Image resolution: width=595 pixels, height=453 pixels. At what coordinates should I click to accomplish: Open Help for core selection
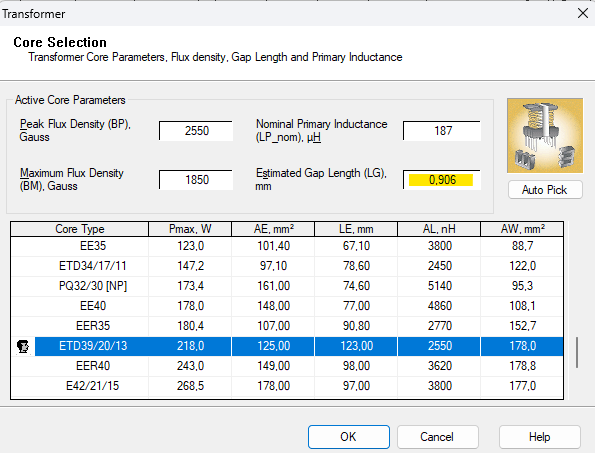tap(540, 437)
